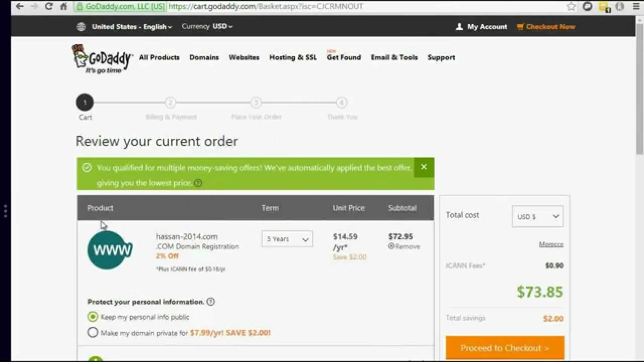Click 'Review your current order' heading
644x362 pixels.
pyautogui.click(x=156, y=141)
